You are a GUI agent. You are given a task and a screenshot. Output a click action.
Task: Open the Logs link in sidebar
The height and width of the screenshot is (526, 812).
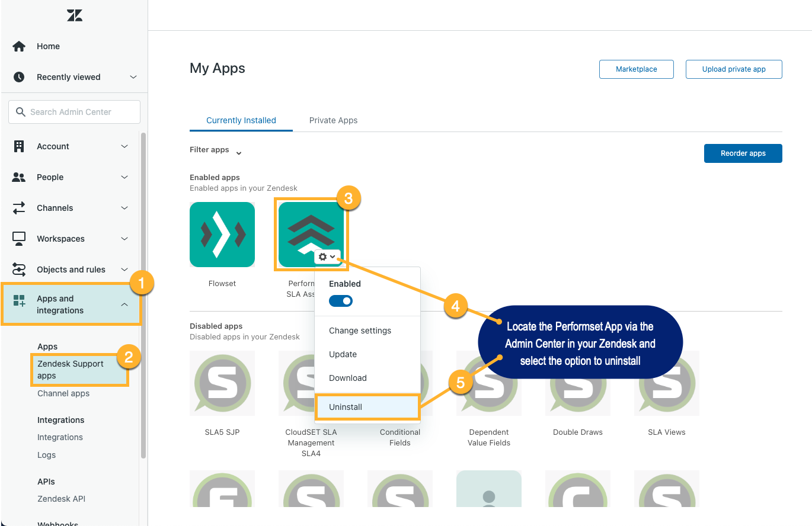[46, 455]
